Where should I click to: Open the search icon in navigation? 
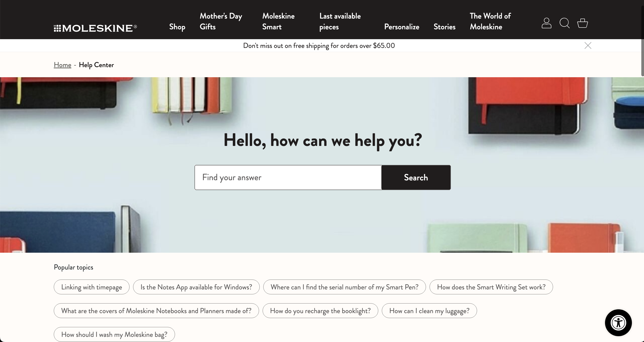(565, 23)
